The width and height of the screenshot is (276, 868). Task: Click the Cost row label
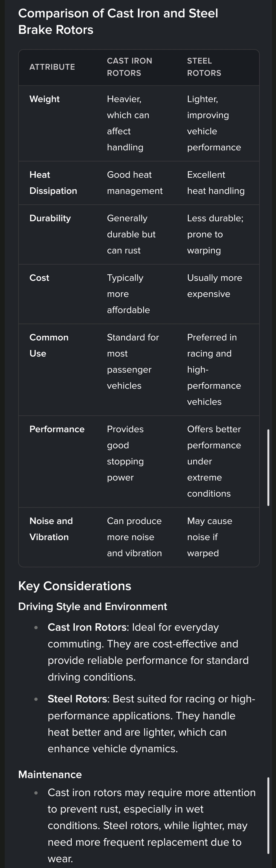pyautogui.click(x=39, y=278)
